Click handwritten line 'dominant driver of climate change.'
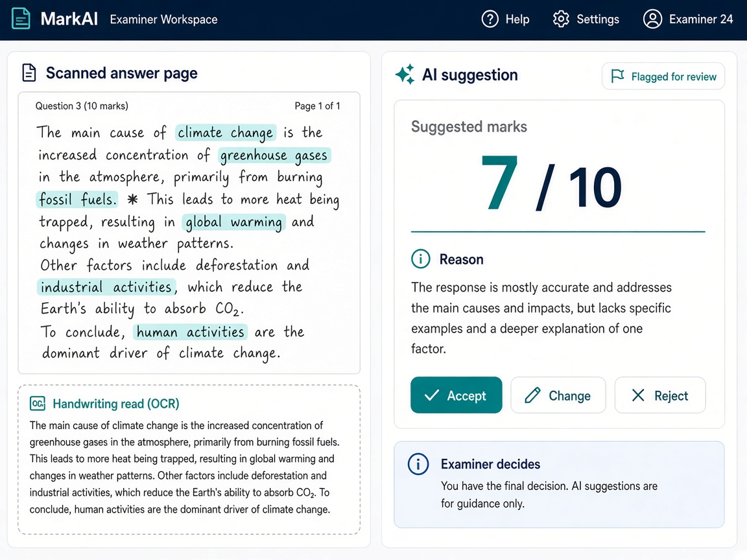The width and height of the screenshot is (747, 560). tap(161, 353)
